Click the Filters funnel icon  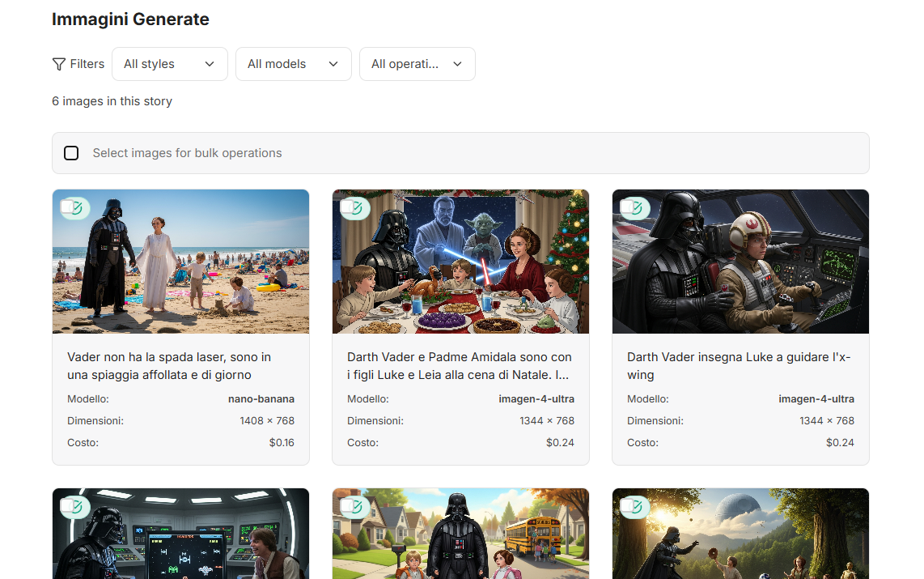(x=59, y=64)
